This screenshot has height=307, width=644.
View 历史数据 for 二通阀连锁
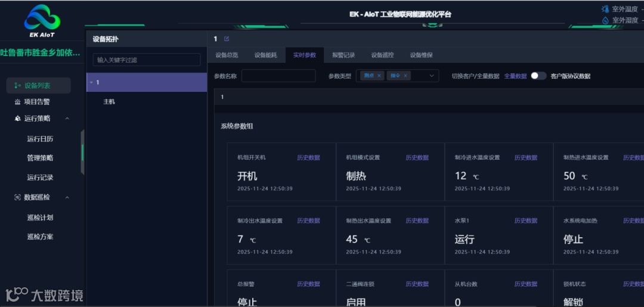tap(417, 284)
